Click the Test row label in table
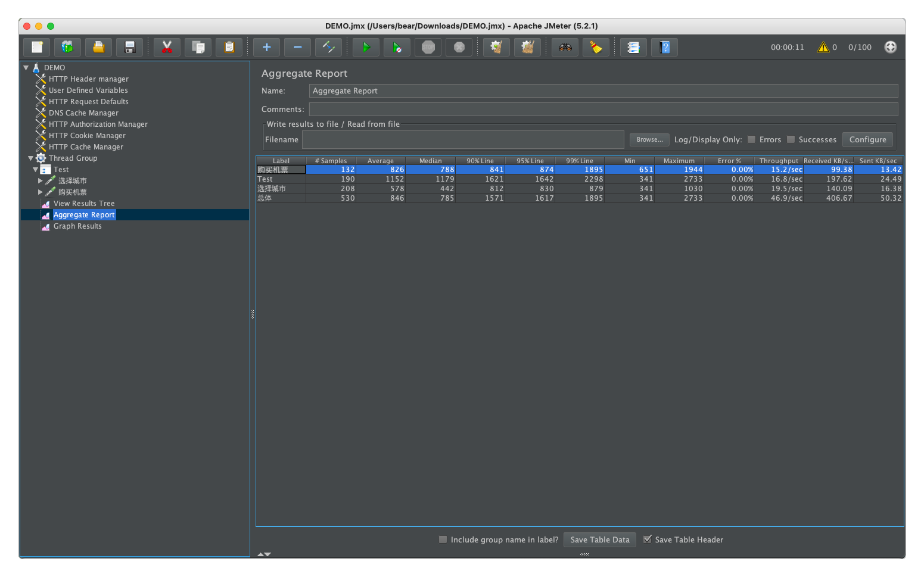924x577 pixels. click(265, 179)
